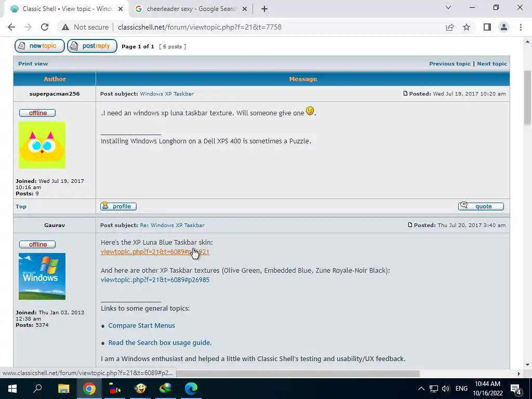Open superpacman256's cat avatar image
The image size is (532, 399).
pyautogui.click(x=42, y=145)
